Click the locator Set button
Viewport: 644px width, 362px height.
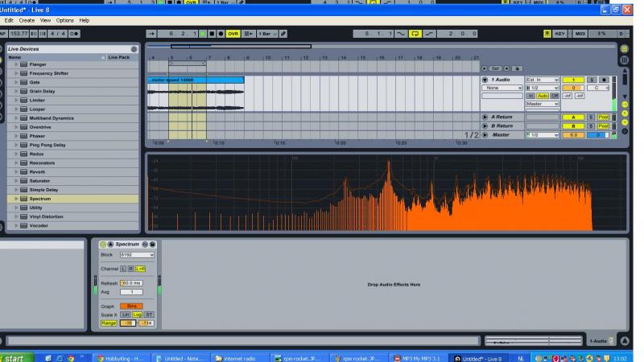[x=495, y=68]
